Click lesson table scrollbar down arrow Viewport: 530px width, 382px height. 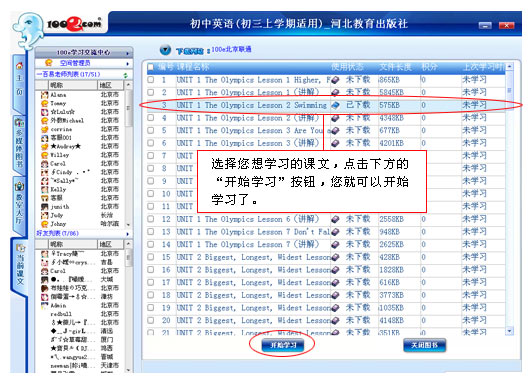tap(509, 331)
